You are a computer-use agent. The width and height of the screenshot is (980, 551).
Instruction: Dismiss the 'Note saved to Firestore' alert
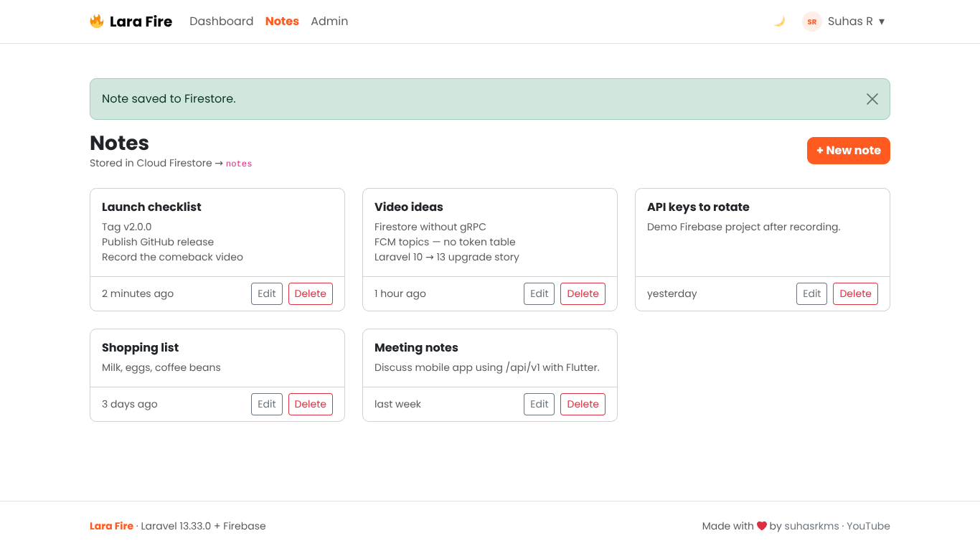(872, 99)
